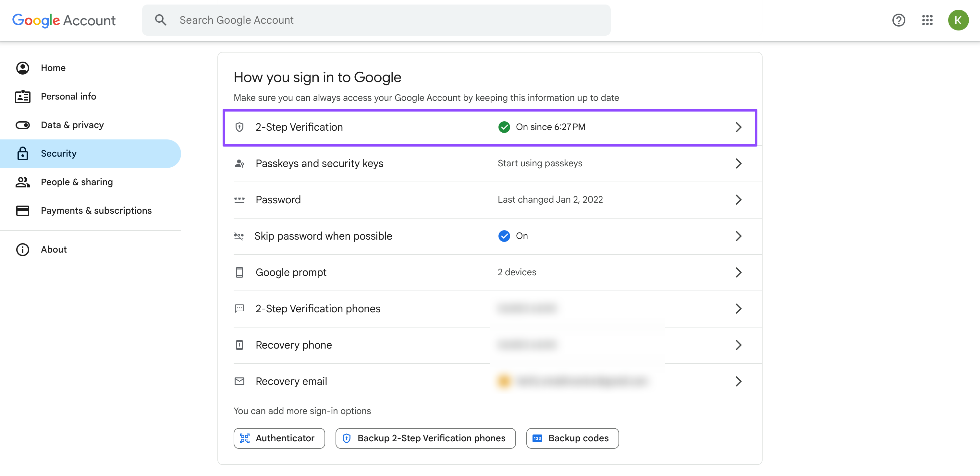Screen dimensions: 980x476
Task: Click the lock icon next to Security
Action: pyautogui.click(x=23, y=154)
